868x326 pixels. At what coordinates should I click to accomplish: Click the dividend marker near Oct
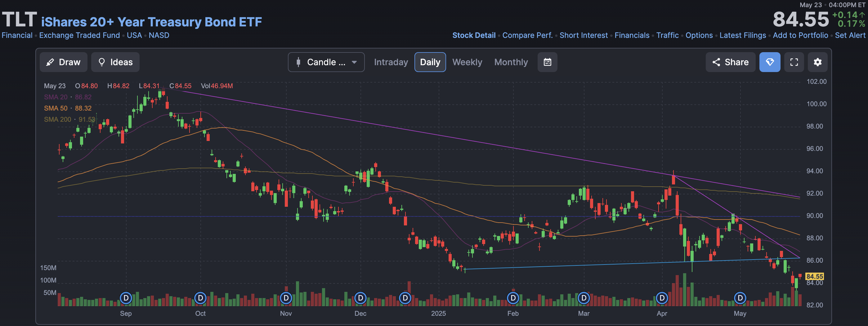click(200, 298)
